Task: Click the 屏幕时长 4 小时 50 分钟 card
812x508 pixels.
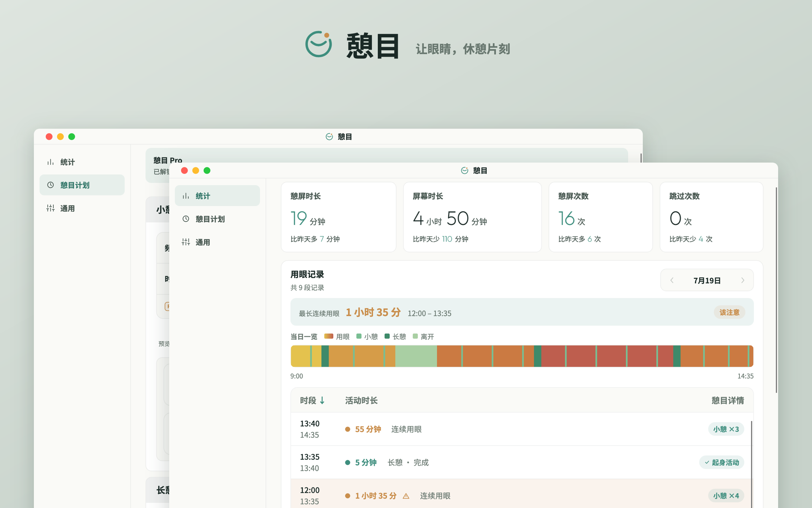Action: point(472,217)
